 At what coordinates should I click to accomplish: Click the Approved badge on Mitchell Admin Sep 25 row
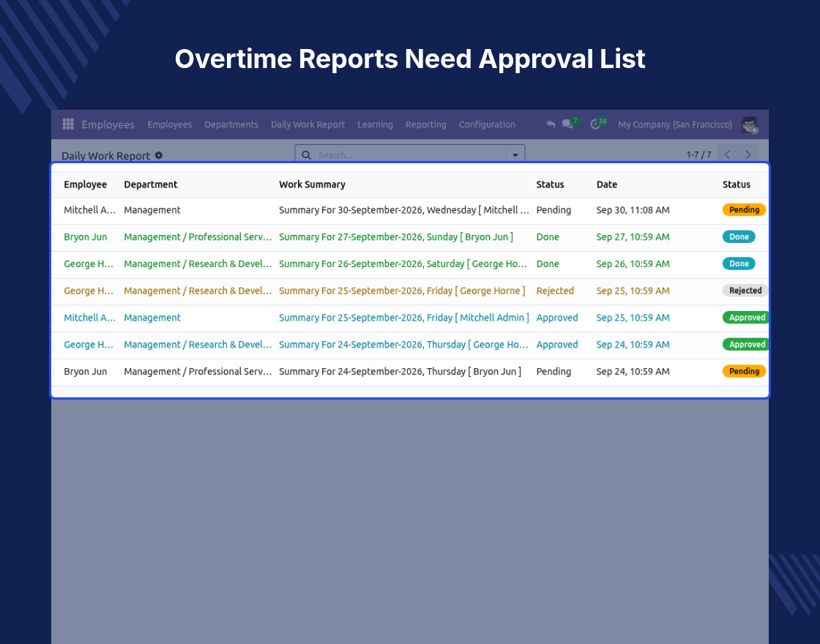tap(746, 318)
